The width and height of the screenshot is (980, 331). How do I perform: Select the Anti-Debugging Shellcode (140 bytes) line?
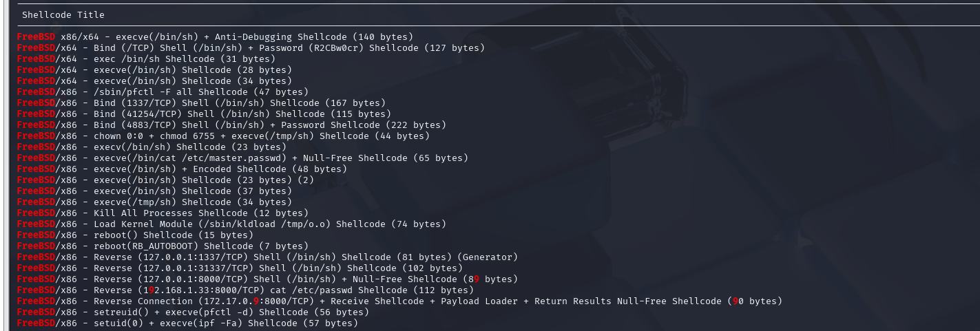tap(215, 36)
